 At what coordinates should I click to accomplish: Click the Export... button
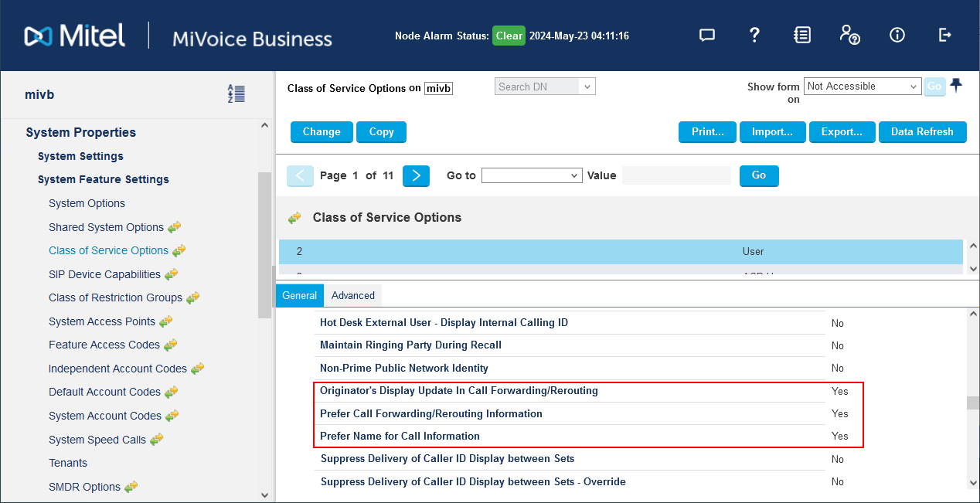coord(842,132)
